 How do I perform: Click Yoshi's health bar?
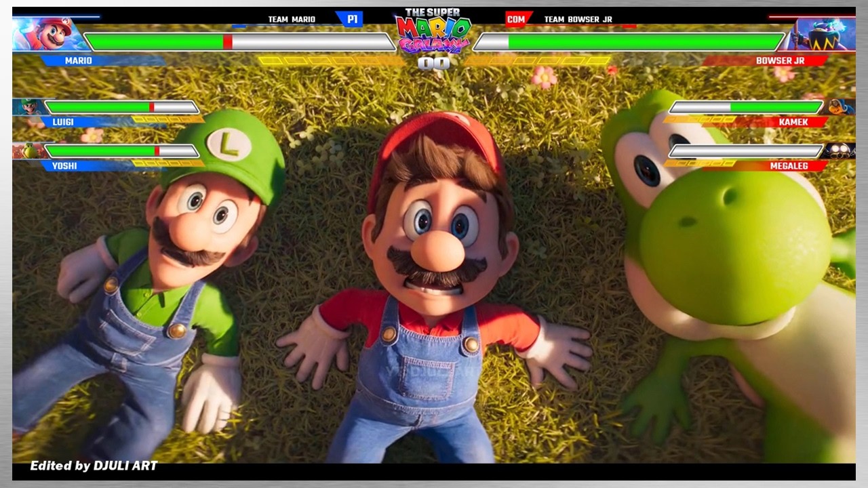(122, 150)
